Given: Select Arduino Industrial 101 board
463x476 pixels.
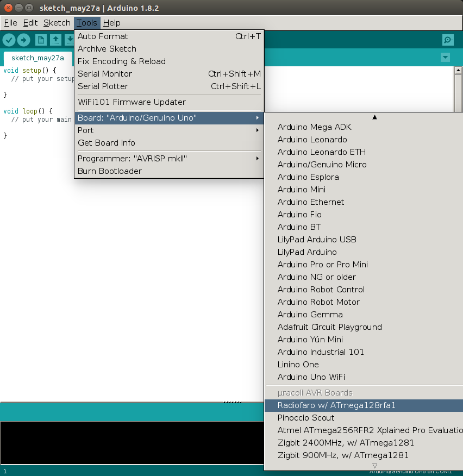Looking at the screenshot, I should coord(364,352).
